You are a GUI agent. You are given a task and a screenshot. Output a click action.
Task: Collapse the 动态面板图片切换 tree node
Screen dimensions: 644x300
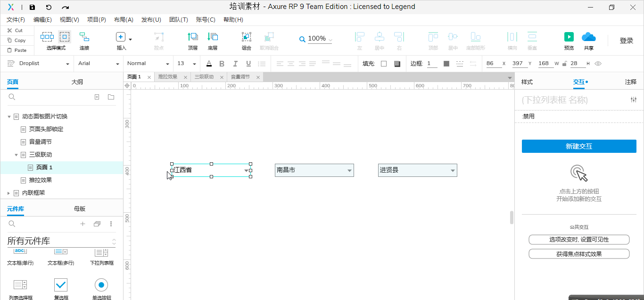pos(9,117)
